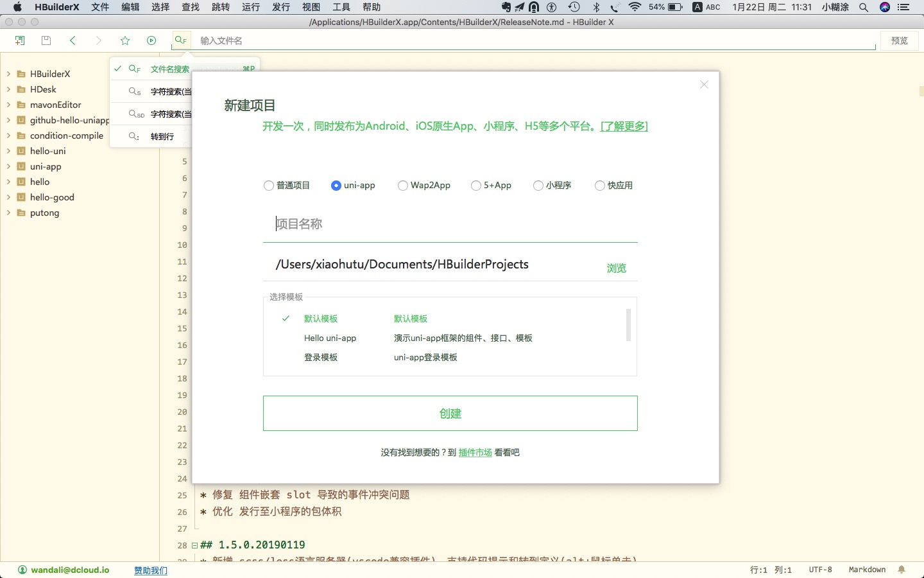This screenshot has width=924, height=578.
Task: Click the notification bell in status bar
Action: [x=902, y=570]
